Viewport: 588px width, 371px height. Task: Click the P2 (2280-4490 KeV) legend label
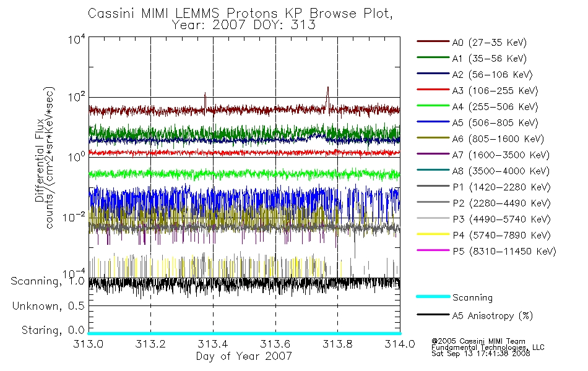[501, 203]
